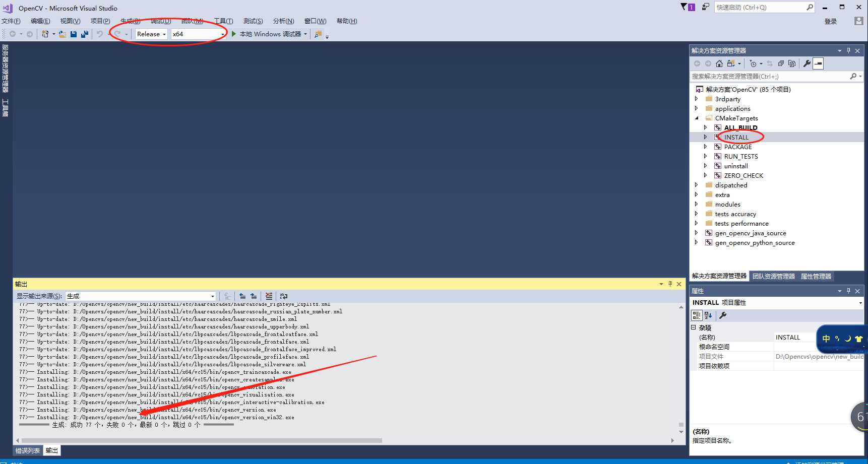
Task: Select the ZERO_CHECK project
Action: click(x=743, y=175)
